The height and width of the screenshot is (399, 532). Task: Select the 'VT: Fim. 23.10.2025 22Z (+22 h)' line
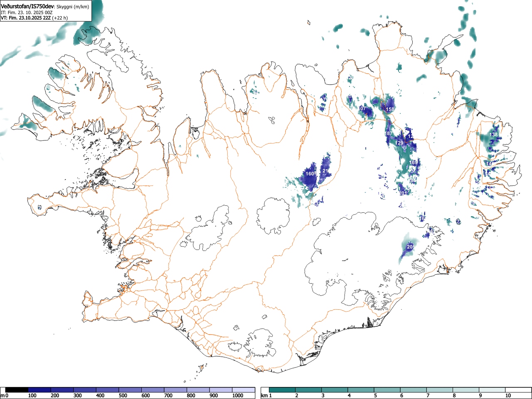[x=34, y=18]
